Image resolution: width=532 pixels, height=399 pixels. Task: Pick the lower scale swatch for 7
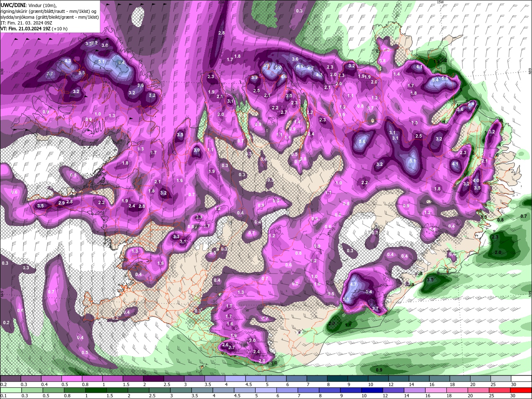[x=309, y=390]
